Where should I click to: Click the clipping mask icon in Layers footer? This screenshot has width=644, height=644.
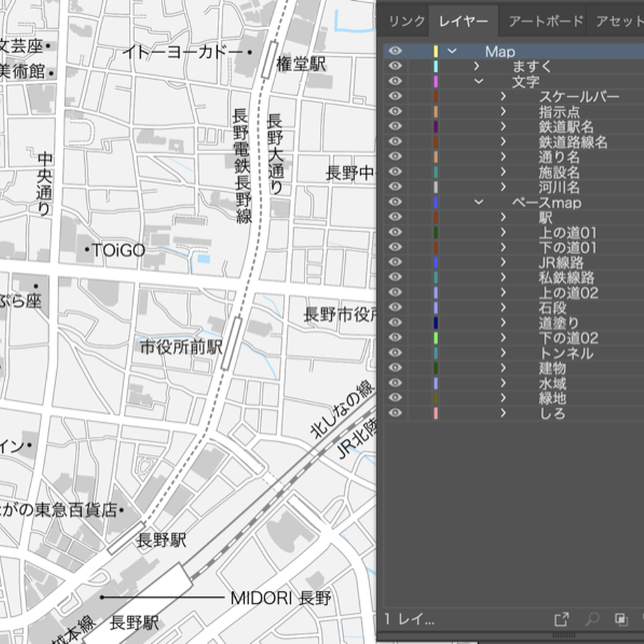621,619
